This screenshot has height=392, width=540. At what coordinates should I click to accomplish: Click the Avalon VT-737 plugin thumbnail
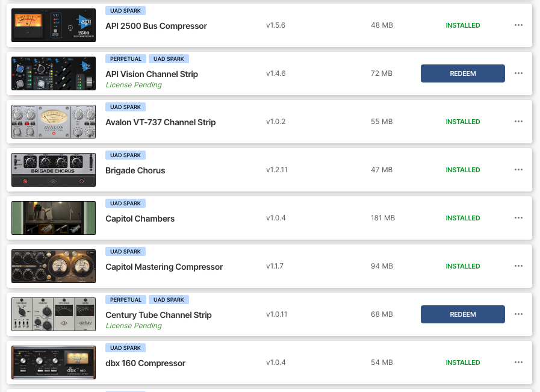click(x=54, y=122)
